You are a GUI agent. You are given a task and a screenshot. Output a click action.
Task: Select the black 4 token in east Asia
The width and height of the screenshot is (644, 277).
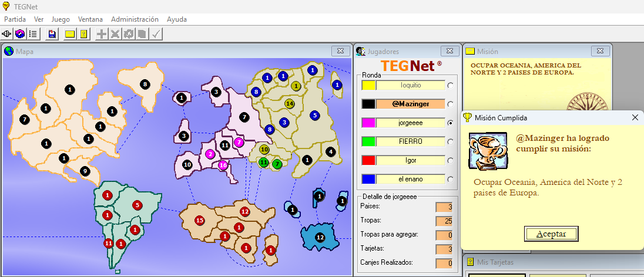[330, 151]
